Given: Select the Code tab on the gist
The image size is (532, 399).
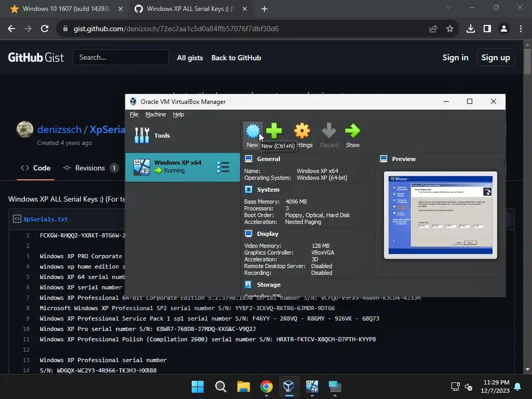Looking at the screenshot, I should point(36,168).
